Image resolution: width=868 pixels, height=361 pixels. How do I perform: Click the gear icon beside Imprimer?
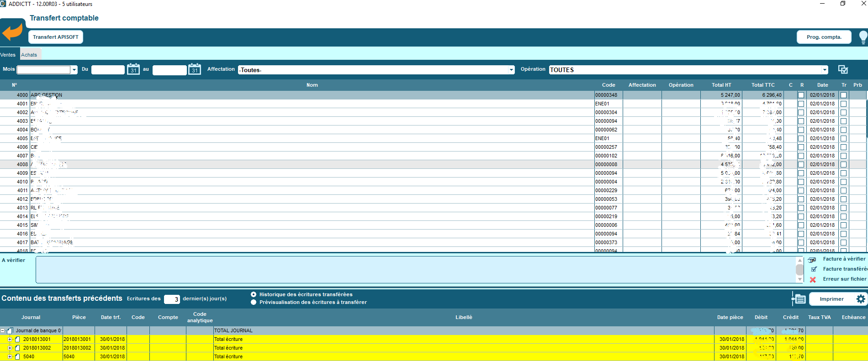[861, 299]
